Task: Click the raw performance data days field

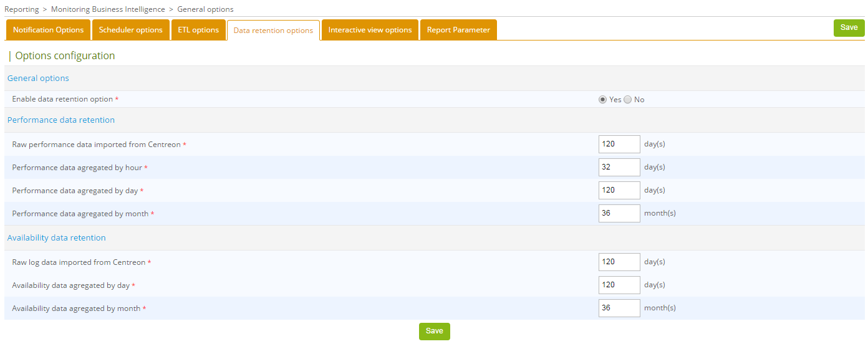Action: pyautogui.click(x=619, y=144)
